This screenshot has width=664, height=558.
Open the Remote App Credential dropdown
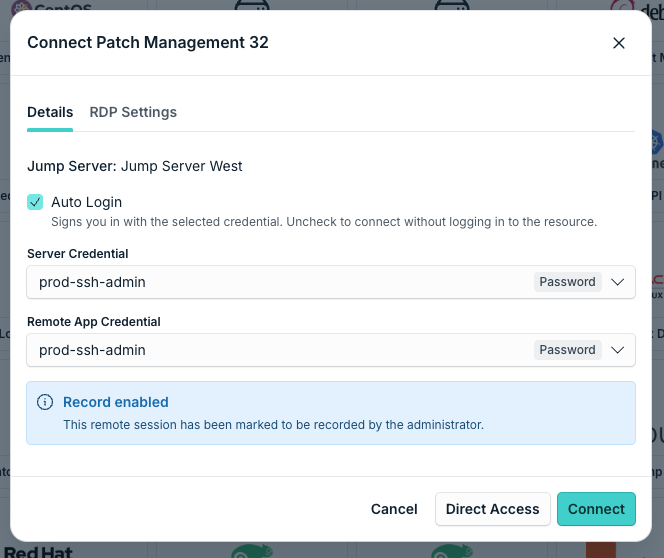pos(331,350)
